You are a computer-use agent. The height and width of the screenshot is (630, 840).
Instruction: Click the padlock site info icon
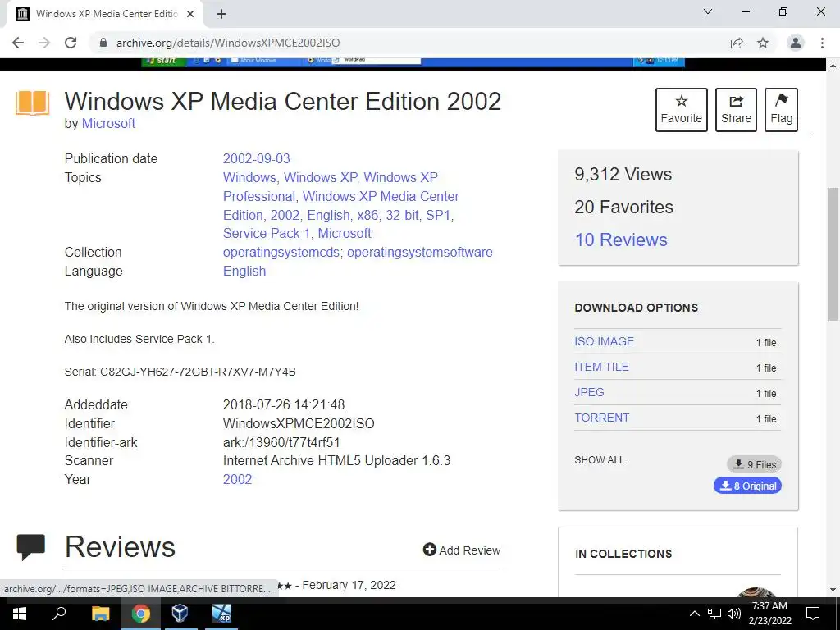coord(103,43)
